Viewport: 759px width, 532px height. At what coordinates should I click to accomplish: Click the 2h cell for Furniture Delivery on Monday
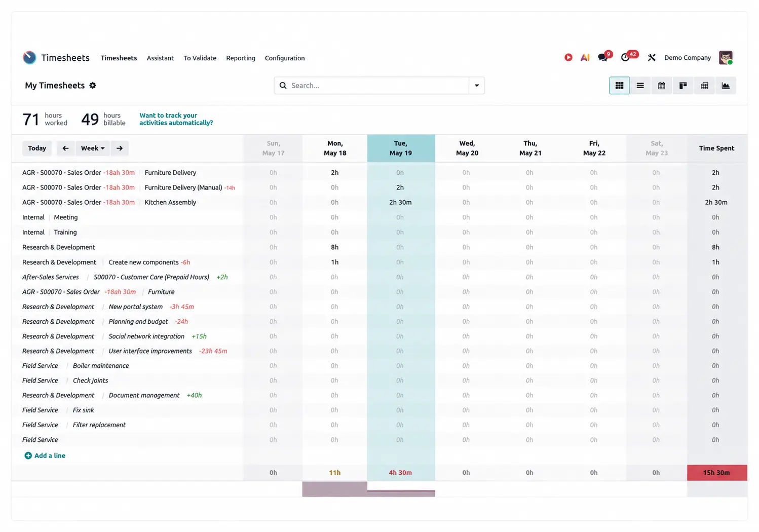335,173
